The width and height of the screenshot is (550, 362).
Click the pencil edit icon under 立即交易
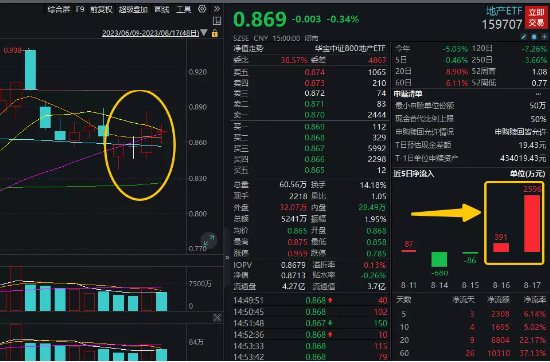pos(524,36)
